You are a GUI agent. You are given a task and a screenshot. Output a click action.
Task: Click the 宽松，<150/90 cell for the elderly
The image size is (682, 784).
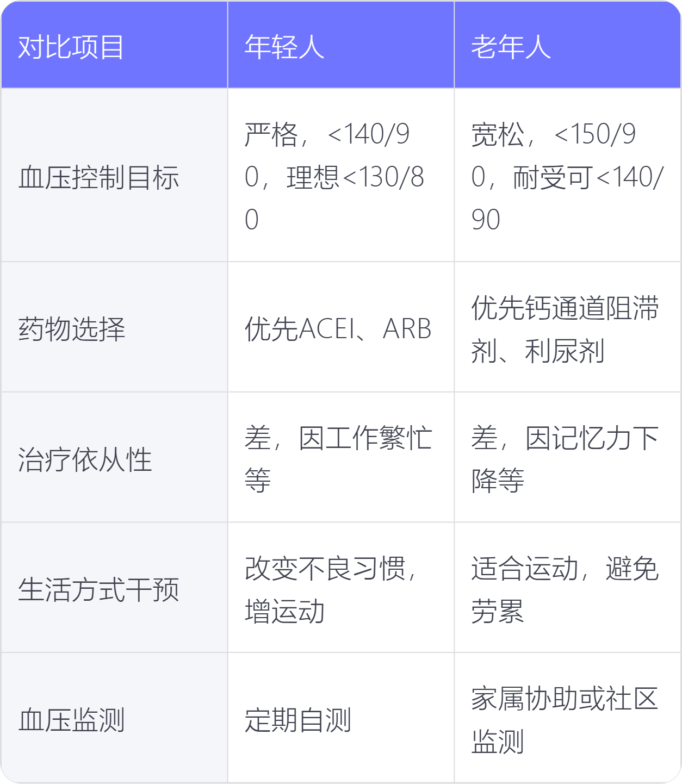point(567,175)
